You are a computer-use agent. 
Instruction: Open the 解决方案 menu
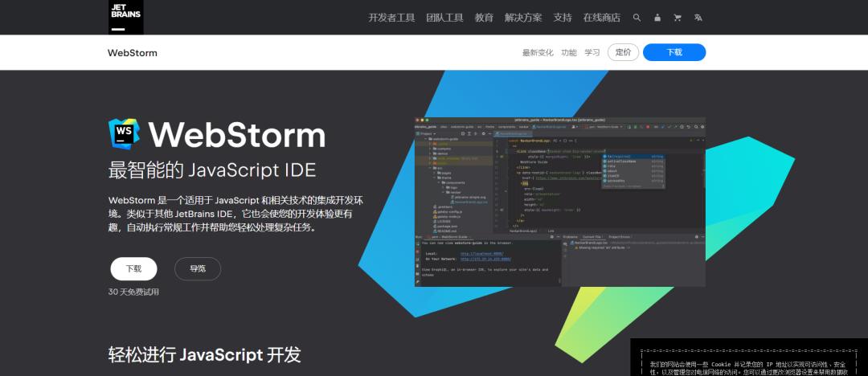[x=523, y=18]
